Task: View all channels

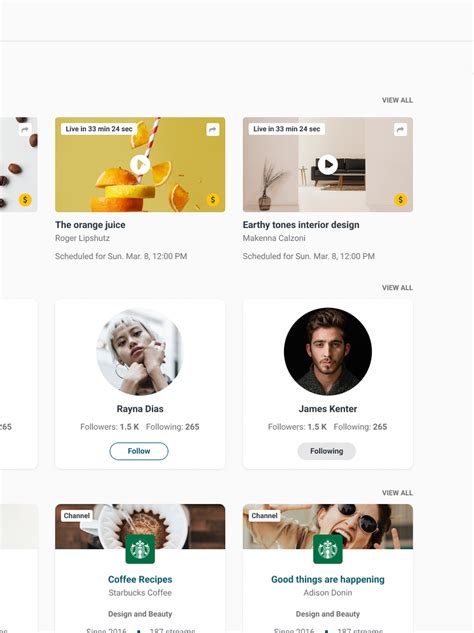Action: [397, 493]
